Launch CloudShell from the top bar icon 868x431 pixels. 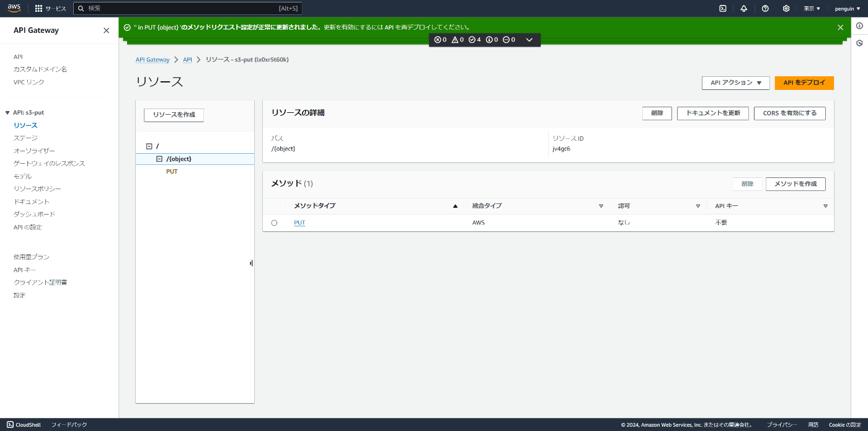723,8
